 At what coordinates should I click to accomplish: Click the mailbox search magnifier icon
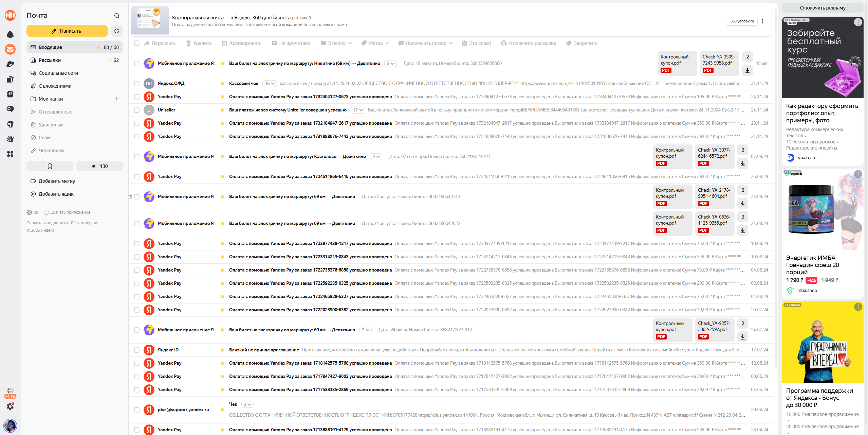tap(117, 16)
